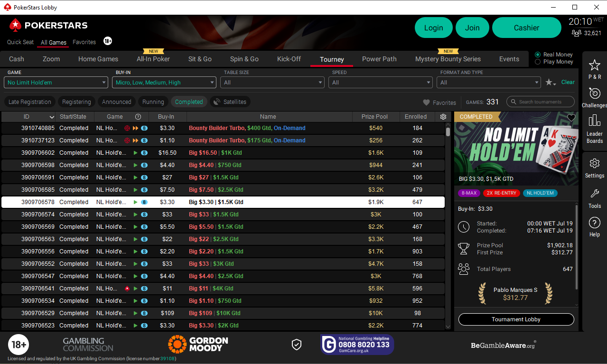The height and width of the screenshot is (364, 607).
Task: Click the No Limit Hold'em tournament banner
Action: pyautogui.click(x=516, y=149)
